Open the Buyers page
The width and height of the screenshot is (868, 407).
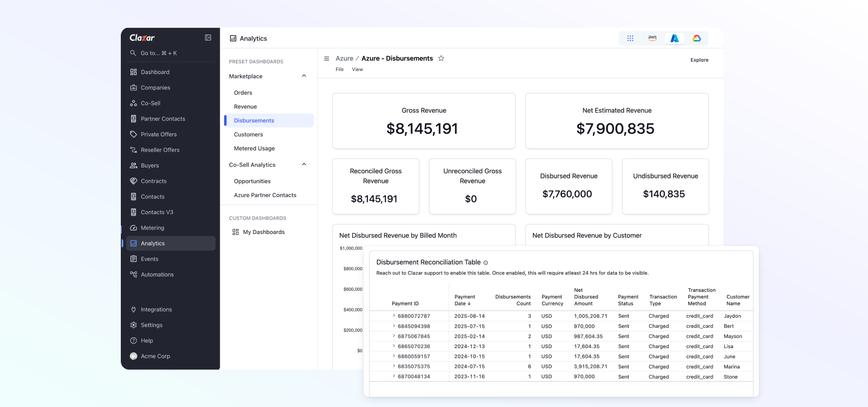(x=171, y=165)
